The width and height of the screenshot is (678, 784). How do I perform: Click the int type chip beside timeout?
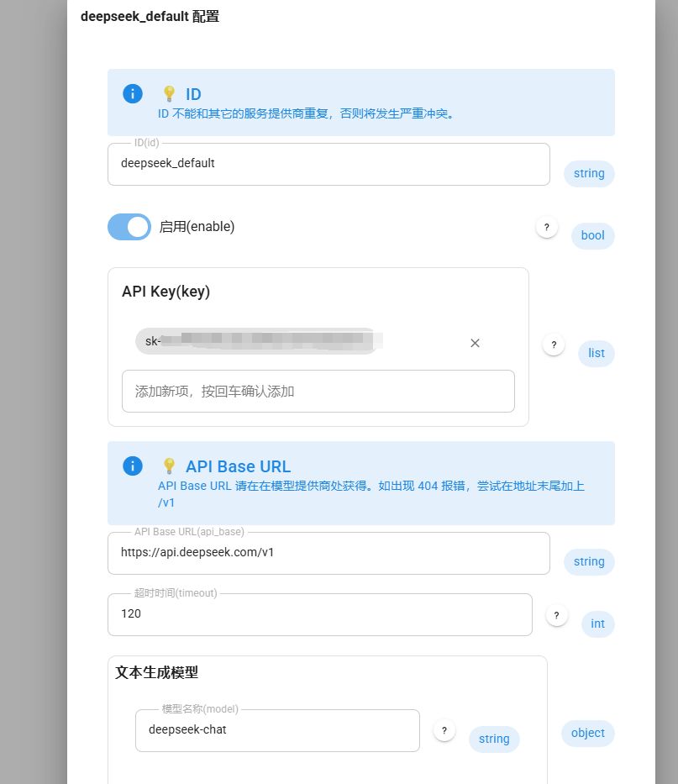597,624
